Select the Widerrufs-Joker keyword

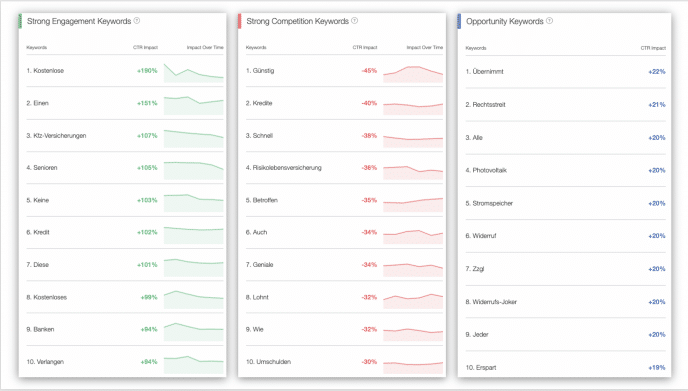point(491,302)
